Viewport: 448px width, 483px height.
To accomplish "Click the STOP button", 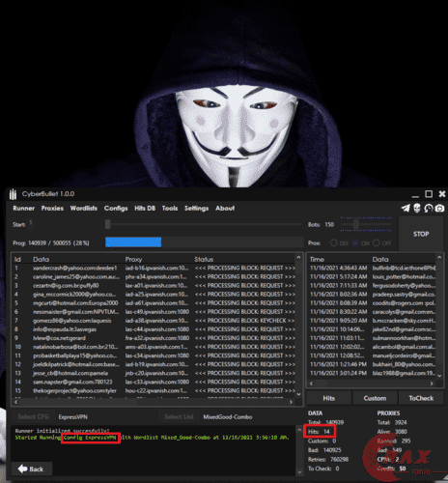I will 421,234.
